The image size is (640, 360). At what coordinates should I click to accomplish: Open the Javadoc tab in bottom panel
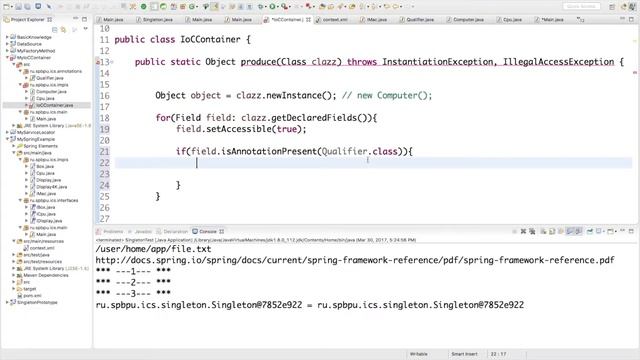click(140, 231)
